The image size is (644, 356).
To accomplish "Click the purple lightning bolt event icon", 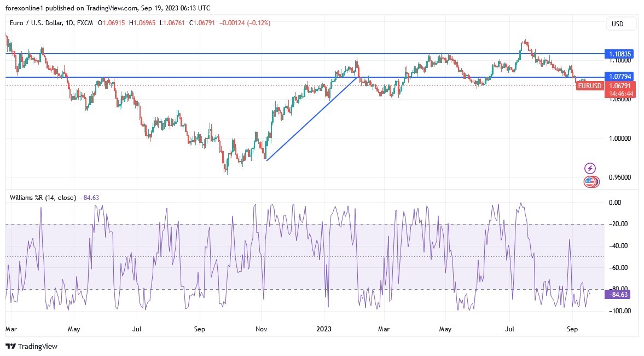I will 590,168.
